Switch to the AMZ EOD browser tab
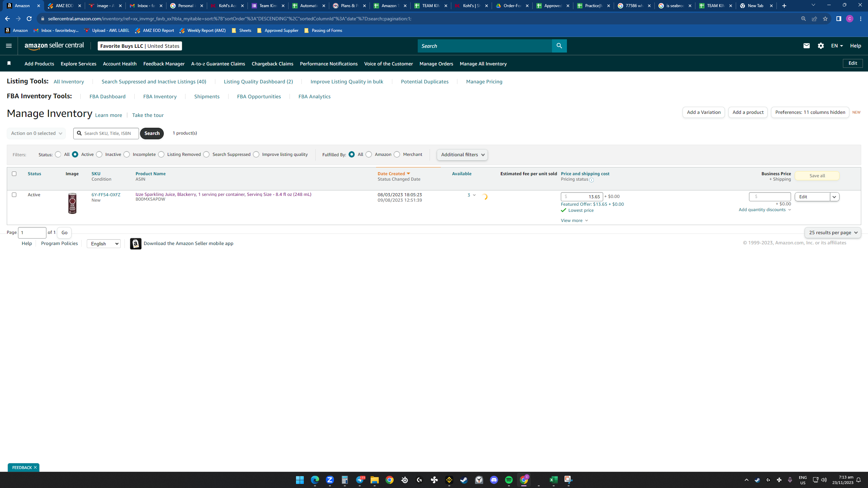The image size is (868, 488). point(64,6)
